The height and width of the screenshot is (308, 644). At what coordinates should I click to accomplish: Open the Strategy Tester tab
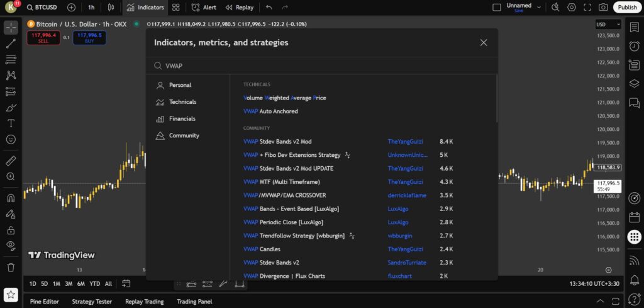click(92, 302)
